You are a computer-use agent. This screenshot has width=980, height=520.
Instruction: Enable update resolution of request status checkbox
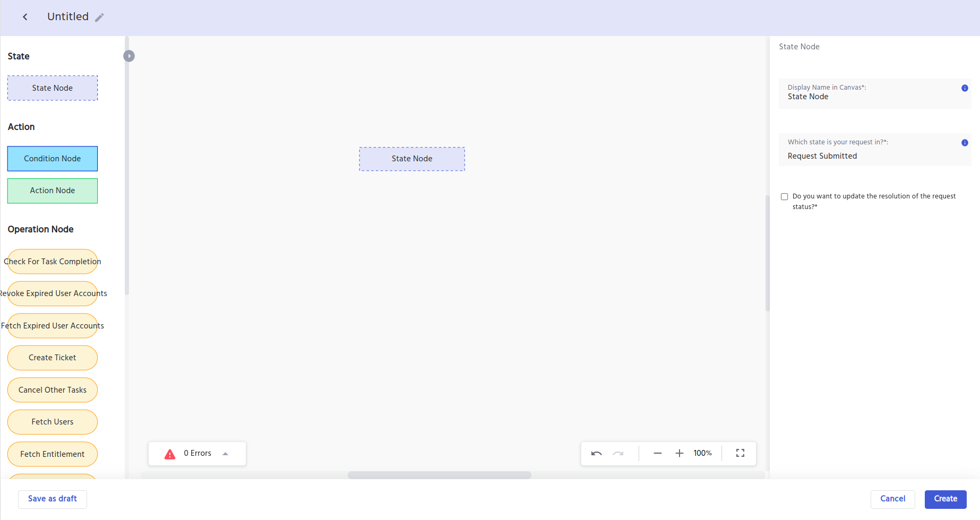pyautogui.click(x=784, y=197)
